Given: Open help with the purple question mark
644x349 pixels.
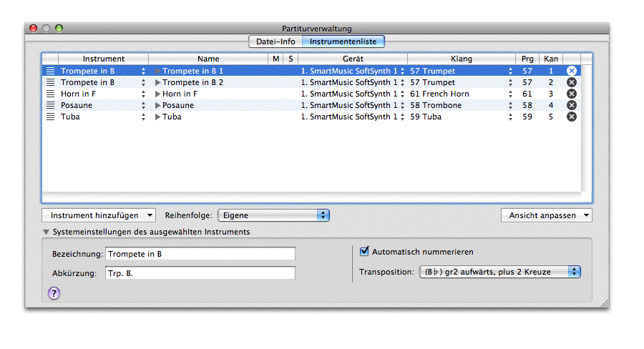Looking at the screenshot, I should 54,293.
